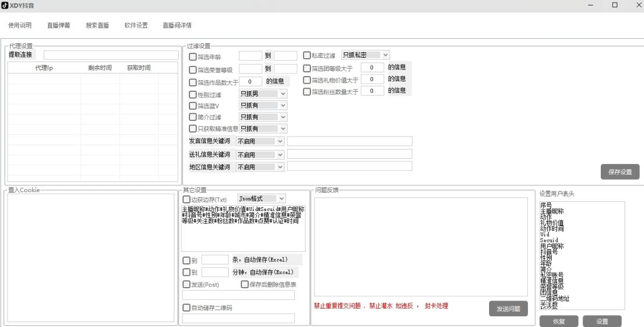This screenshot has height=327, width=644.
Task: Click the 地区信息关键词 text field
Action: coord(349,166)
